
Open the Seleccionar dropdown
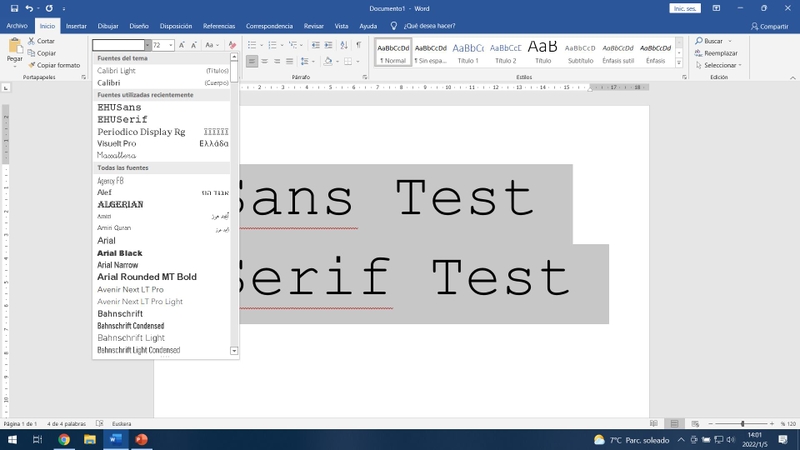(718, 65)
